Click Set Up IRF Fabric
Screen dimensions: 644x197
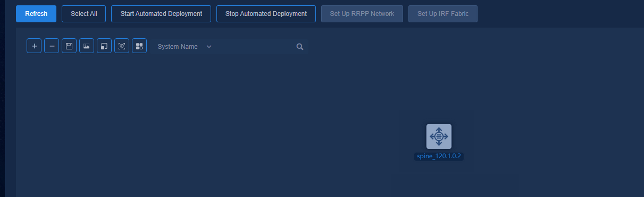[443, 14]
